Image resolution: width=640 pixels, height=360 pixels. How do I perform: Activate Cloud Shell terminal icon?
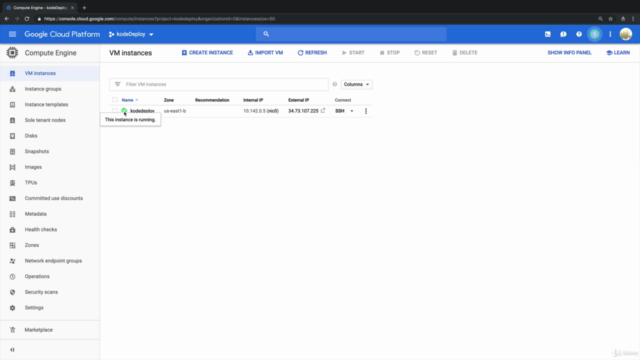(548, 34)
